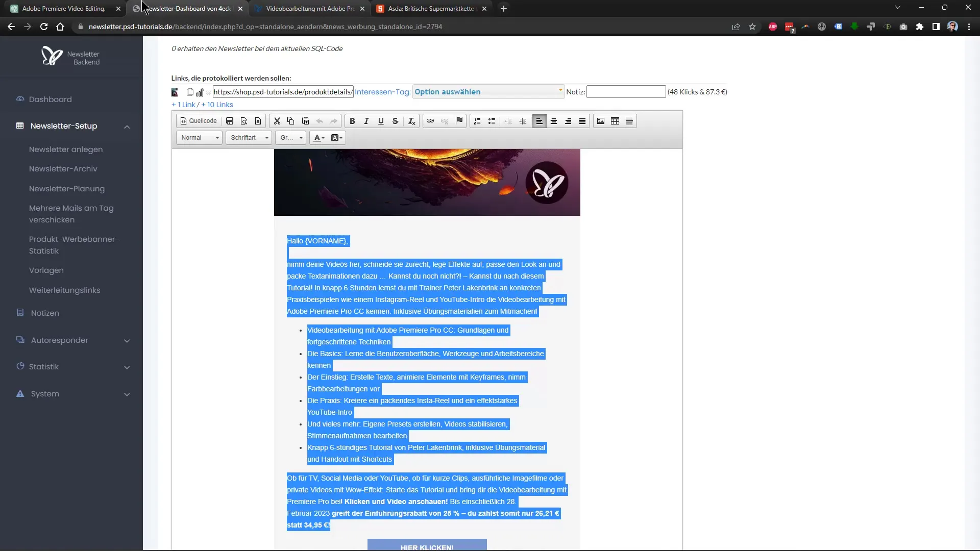Screen dimensions: 980x551
Task: Click the Strikethrough formatting icon
Action: pos(396,121)
